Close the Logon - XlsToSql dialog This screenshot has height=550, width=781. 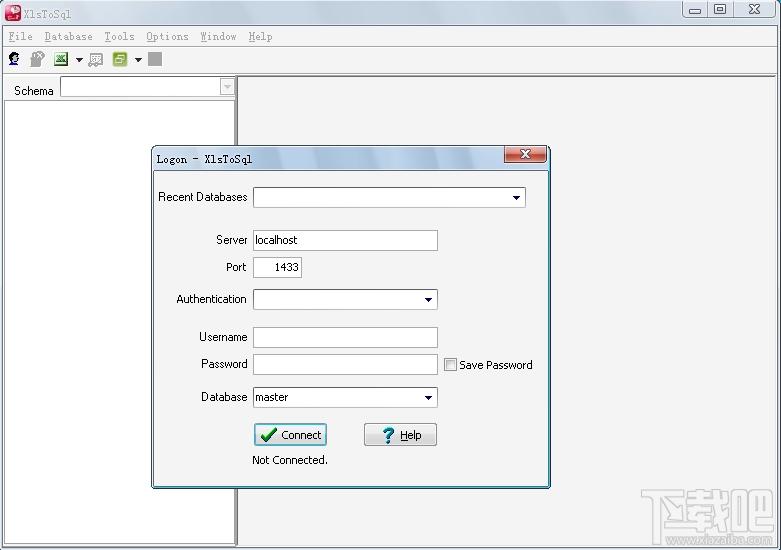(x=525, y=154)
